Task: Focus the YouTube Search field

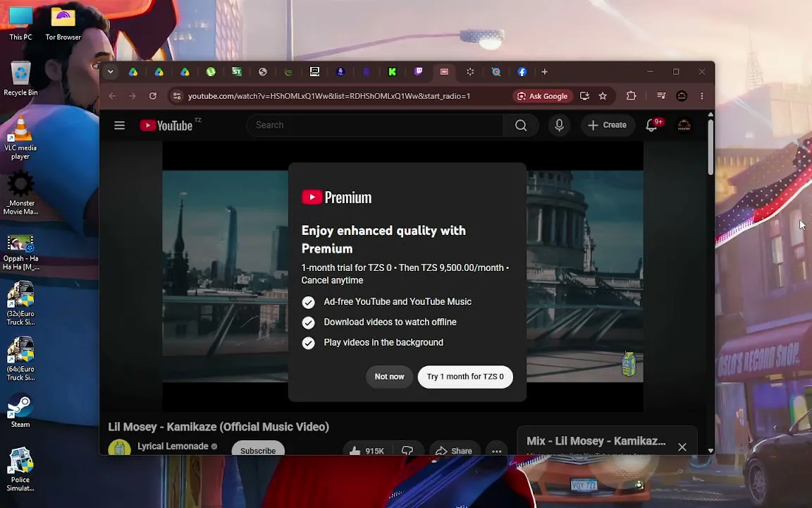Action: 374,125
